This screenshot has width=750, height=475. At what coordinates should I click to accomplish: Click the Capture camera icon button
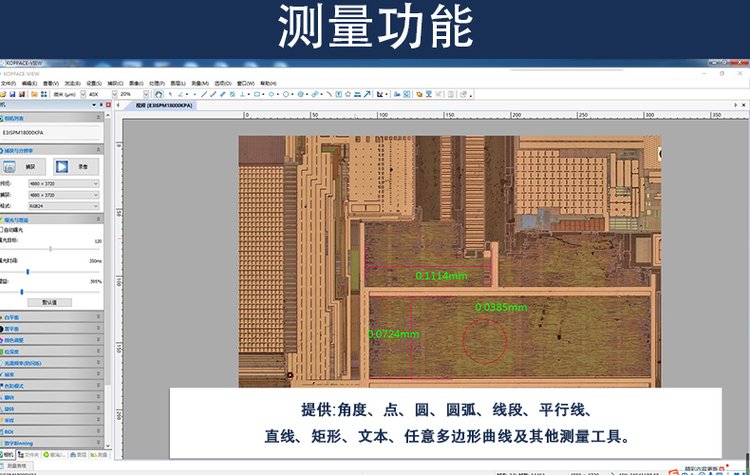click(x=10, y=166)
